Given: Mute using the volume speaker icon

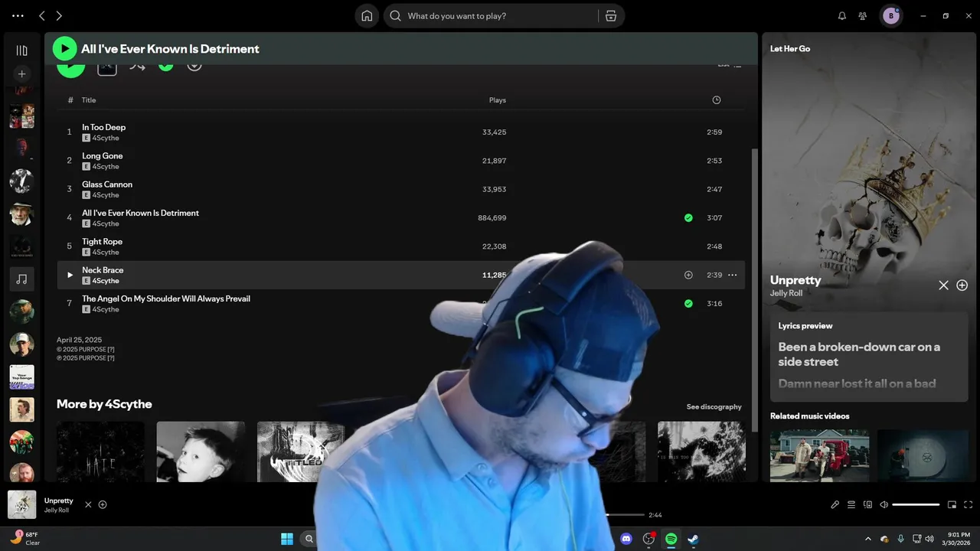Looking at the screenshot, I should click(x=884, y=505).
